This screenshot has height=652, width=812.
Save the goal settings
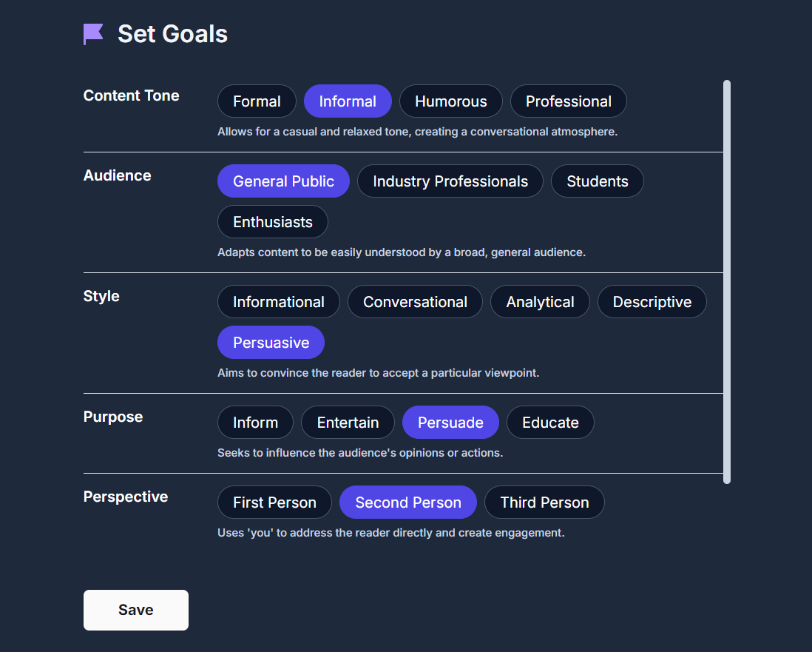pos(135,610)
